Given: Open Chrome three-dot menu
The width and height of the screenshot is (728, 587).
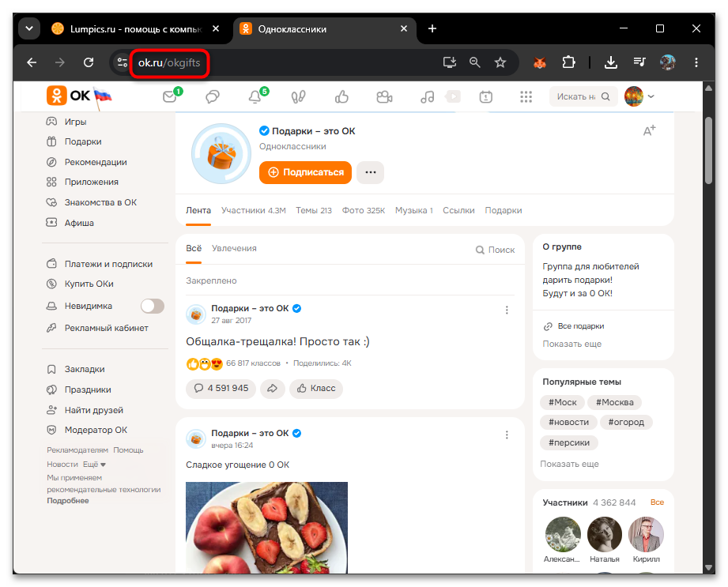Looking at the screenshot, I should 696,62.
